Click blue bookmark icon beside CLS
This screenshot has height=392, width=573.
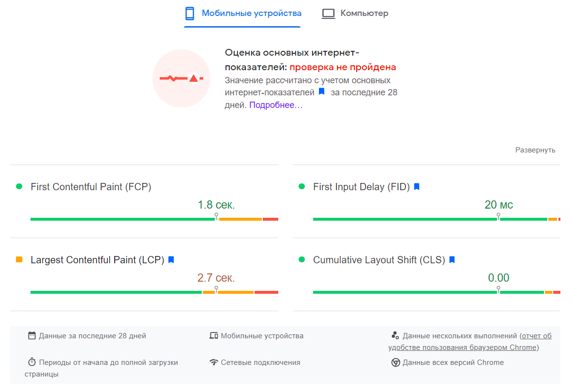point(452,260)
